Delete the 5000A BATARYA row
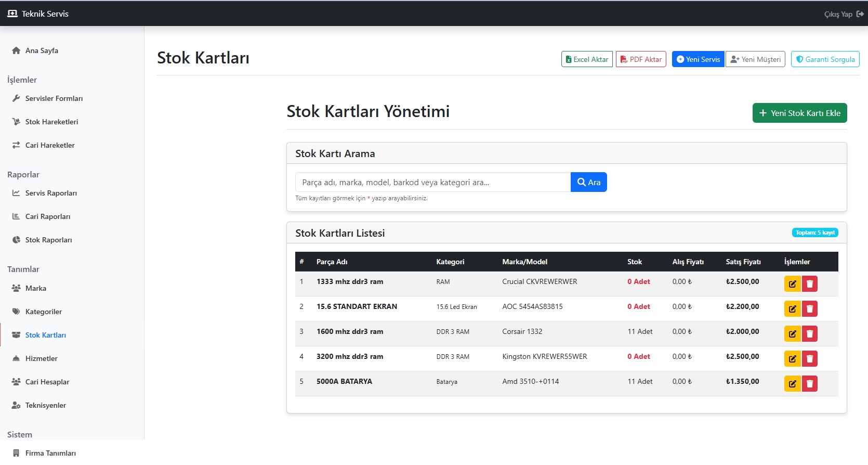The height and width of the screenshot is (465, 868). pyautogui.click(x=809, y=384)
